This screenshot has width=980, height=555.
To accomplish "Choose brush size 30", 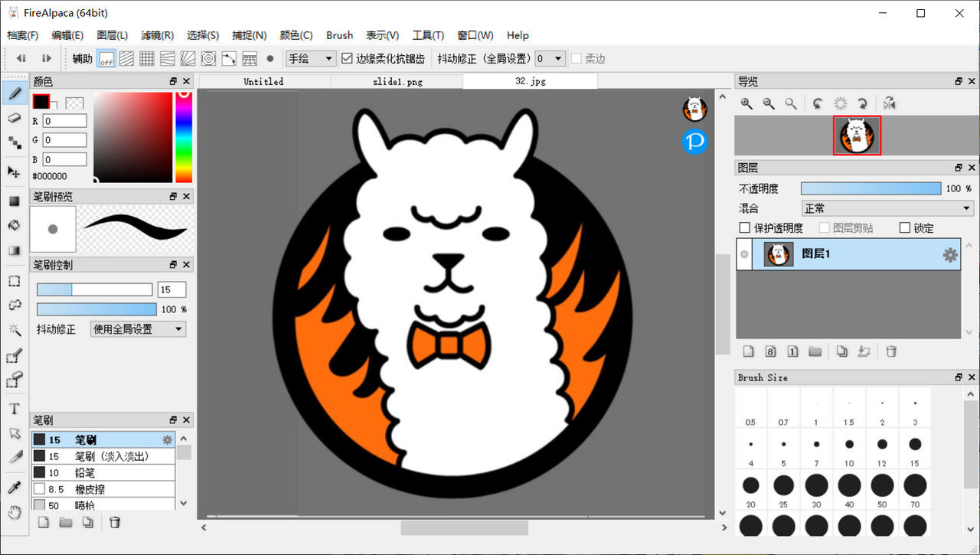I will [x=816, y=490].
